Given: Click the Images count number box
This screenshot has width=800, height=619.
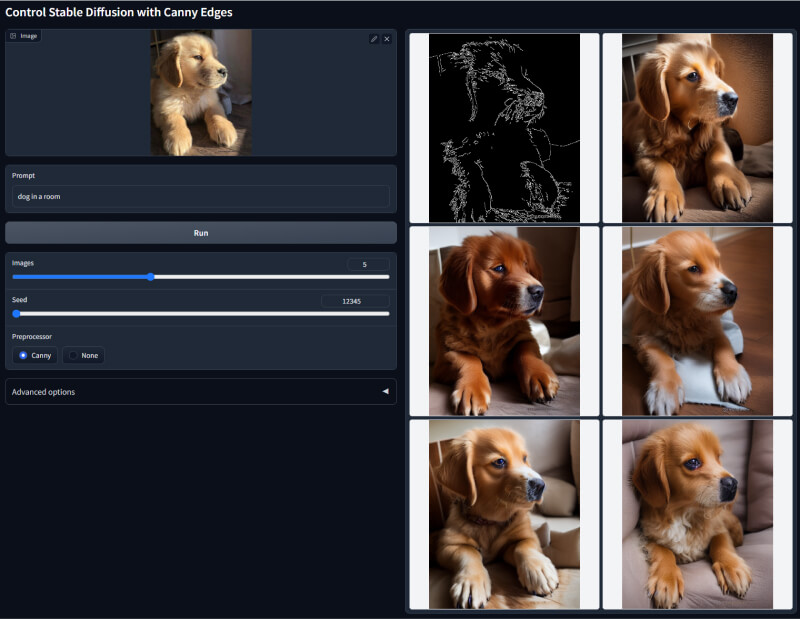Looking at the screenshot, I should (x=367, y=265).
